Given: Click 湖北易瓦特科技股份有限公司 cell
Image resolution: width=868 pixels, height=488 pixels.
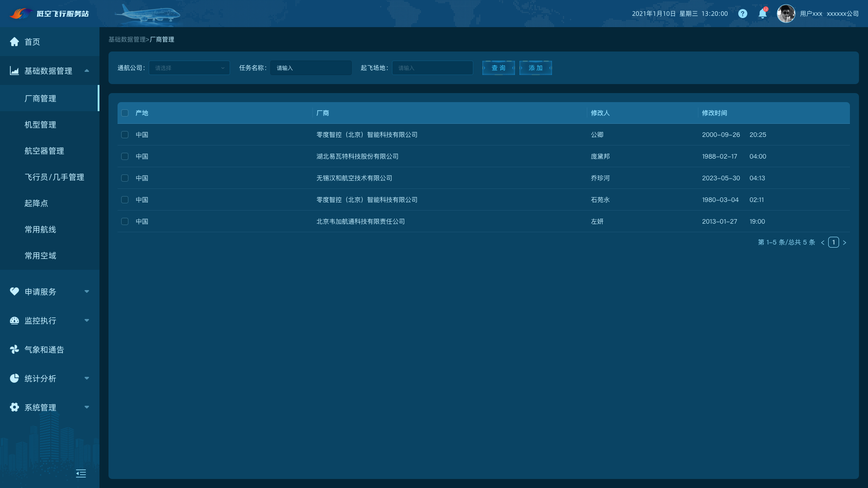Looking at the screenshot, I should 358,156.
